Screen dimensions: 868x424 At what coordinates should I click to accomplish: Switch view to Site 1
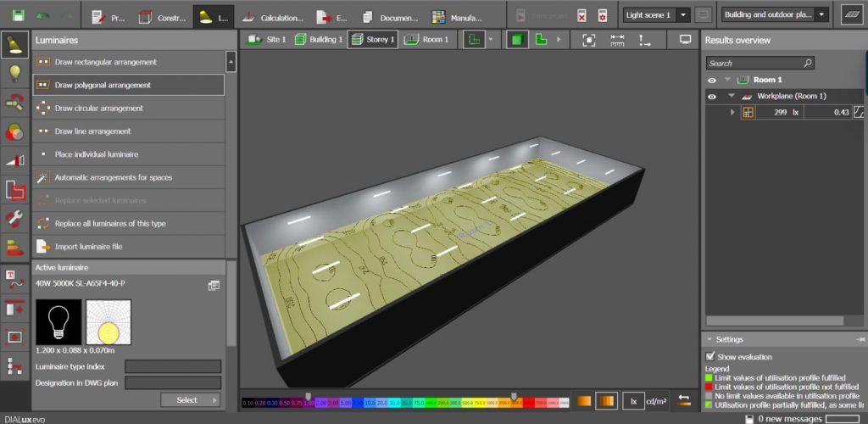266,39
